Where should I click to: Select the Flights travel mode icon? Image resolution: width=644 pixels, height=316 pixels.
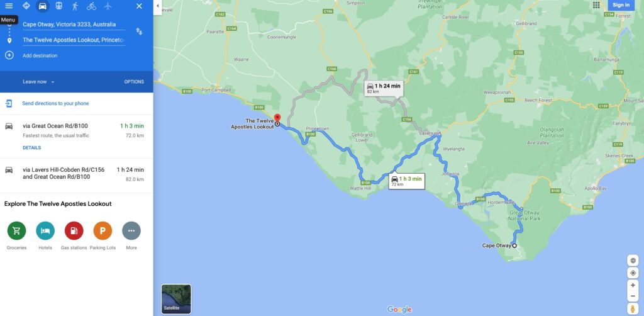click(x=108, y=6)
